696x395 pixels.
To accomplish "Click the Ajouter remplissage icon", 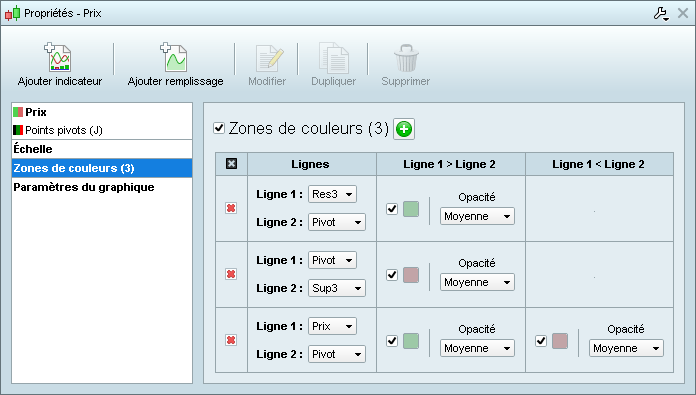I will (174, 57).
